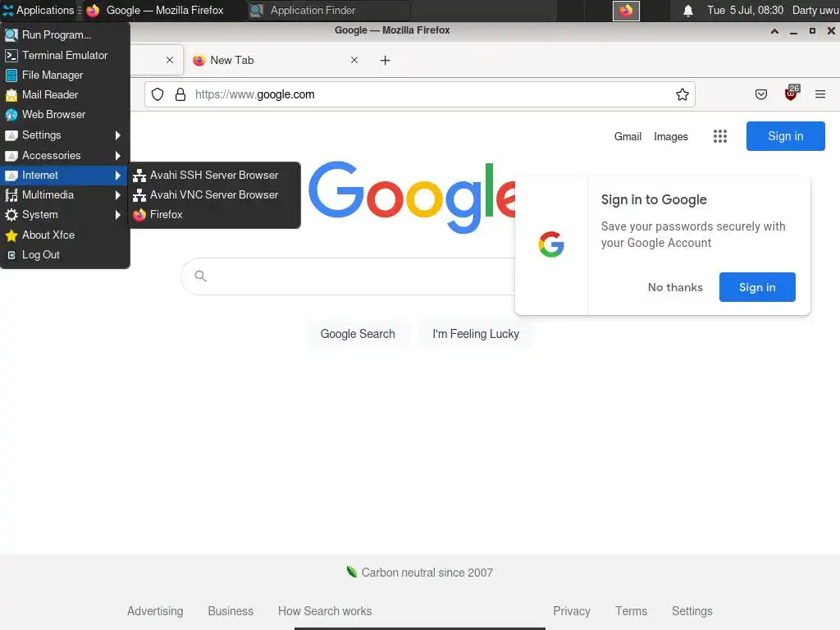Screen dimensions: 840x630
Task: Open the Gmail link
Action: pos(628,137)
